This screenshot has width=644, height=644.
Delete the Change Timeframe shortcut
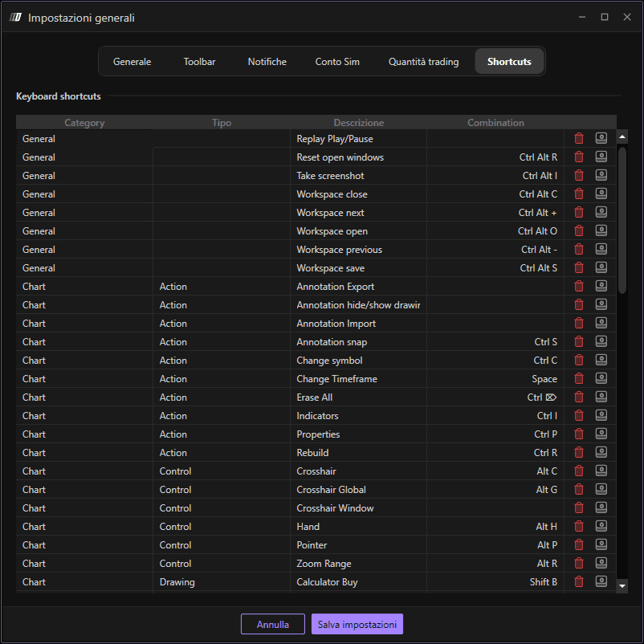pyautogui.click(x=579, y=379)
